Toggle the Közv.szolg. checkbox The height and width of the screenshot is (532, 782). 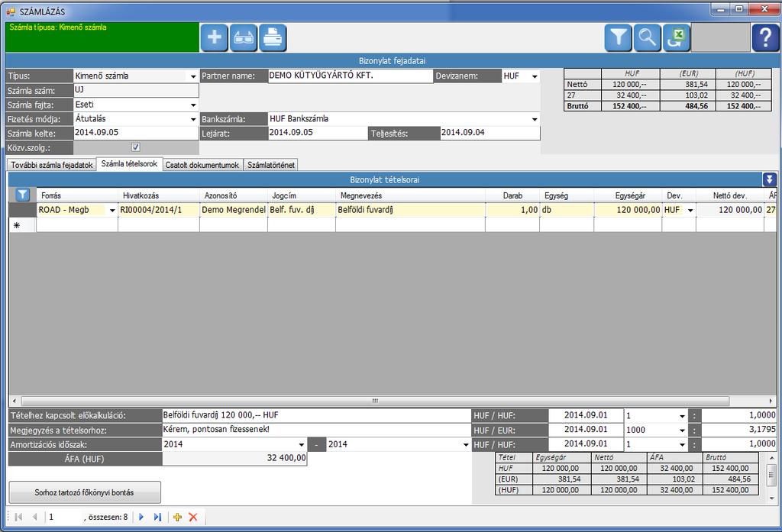(x=135, y=147)
